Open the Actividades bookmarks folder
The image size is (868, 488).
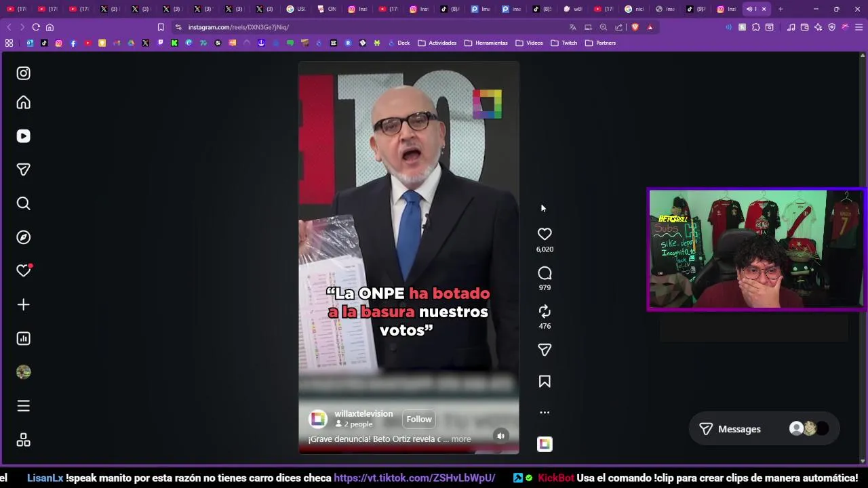click(437, 43)
